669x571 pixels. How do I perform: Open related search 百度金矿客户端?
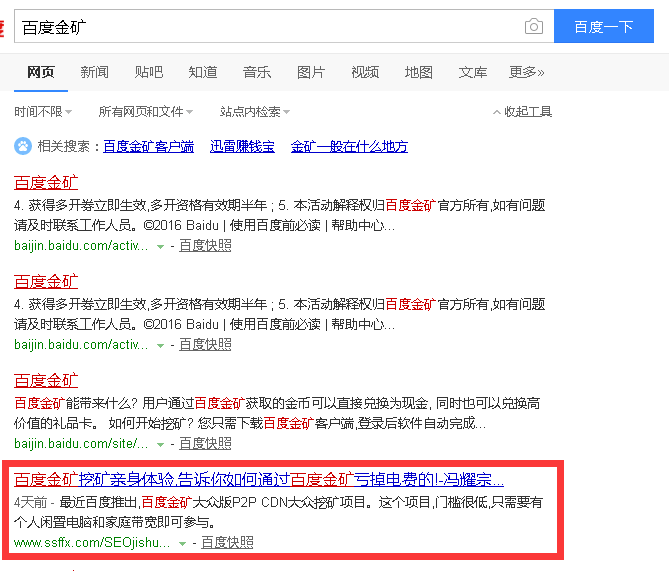pyautogui.click(x=148, y=146)
